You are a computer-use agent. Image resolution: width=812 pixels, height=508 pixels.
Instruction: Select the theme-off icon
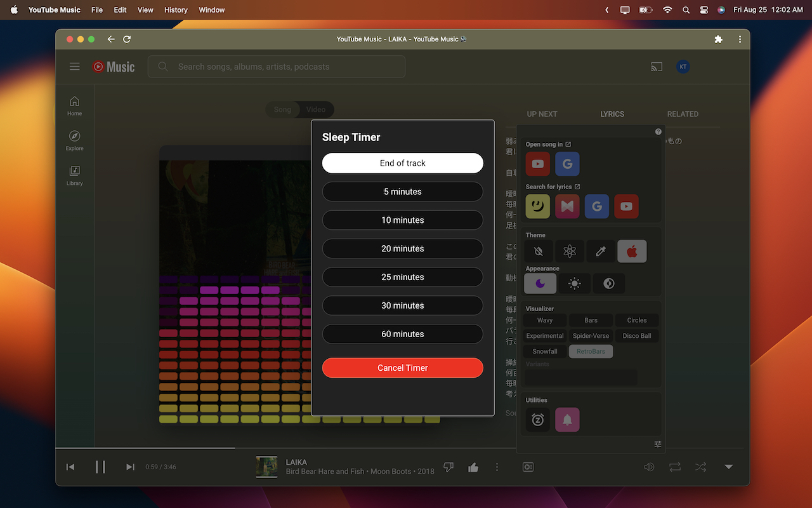[539, 251]
